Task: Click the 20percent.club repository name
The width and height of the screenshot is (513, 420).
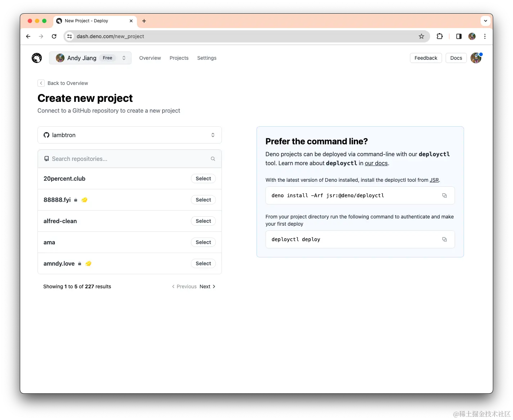Action: pyautogui.click(x=64, y=179)
